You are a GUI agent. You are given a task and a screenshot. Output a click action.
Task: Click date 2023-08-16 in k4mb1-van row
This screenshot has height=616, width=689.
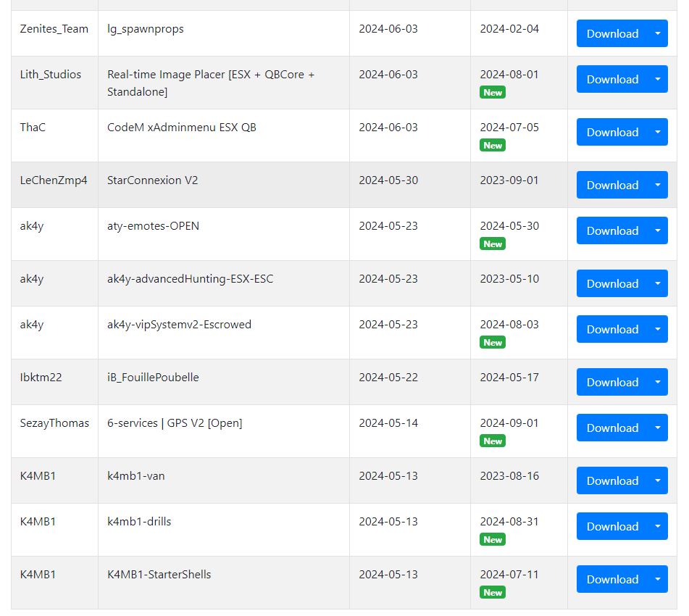tap(509, 475)
